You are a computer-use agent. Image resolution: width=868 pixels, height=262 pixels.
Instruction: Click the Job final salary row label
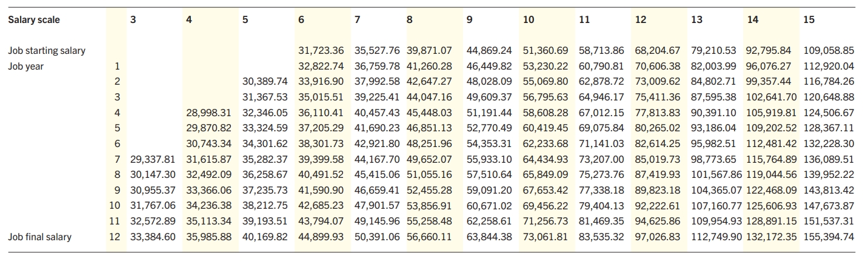(40, 237)
